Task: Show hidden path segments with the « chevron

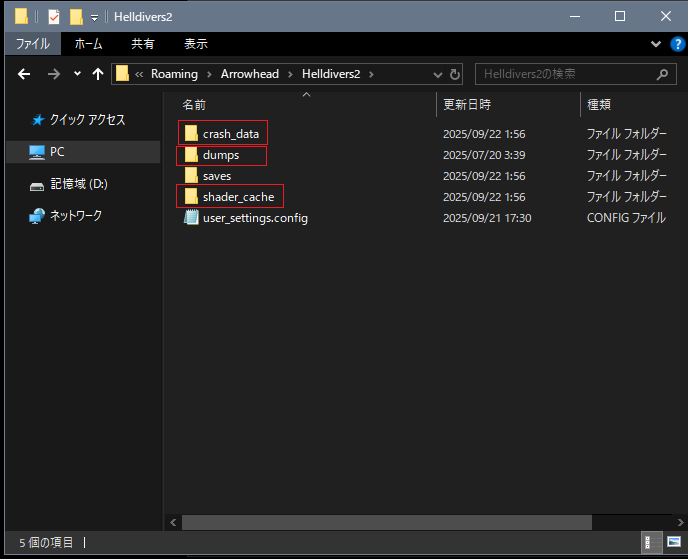Action: 139,74
